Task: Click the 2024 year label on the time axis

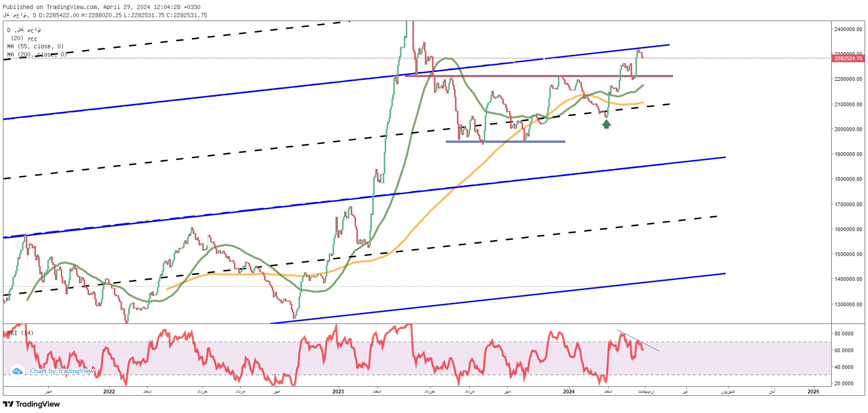Action: [x=569, y=391]
